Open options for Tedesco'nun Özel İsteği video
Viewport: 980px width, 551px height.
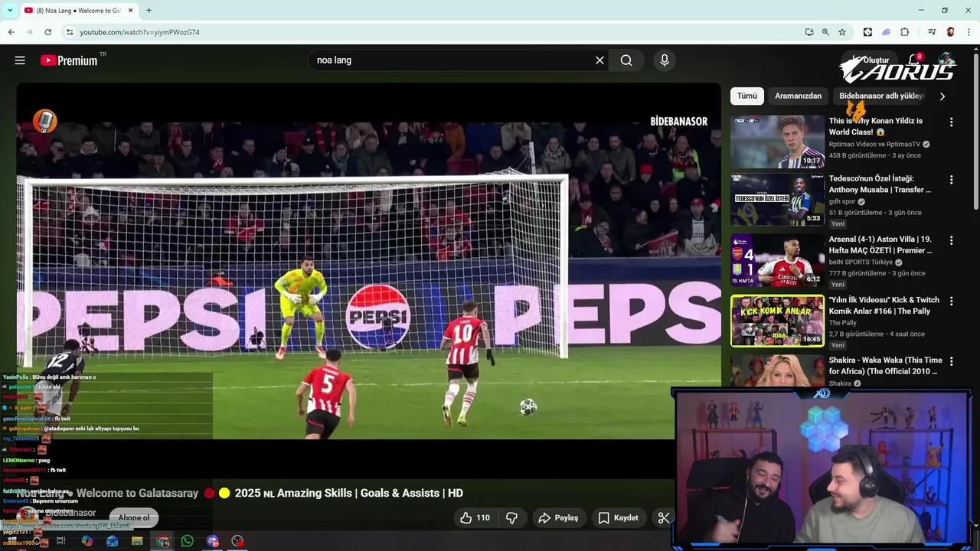tap(951, 180)
